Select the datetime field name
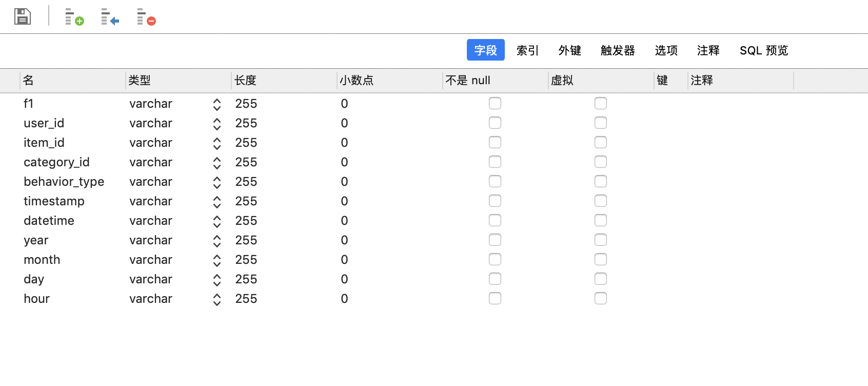 pos(49,221)
